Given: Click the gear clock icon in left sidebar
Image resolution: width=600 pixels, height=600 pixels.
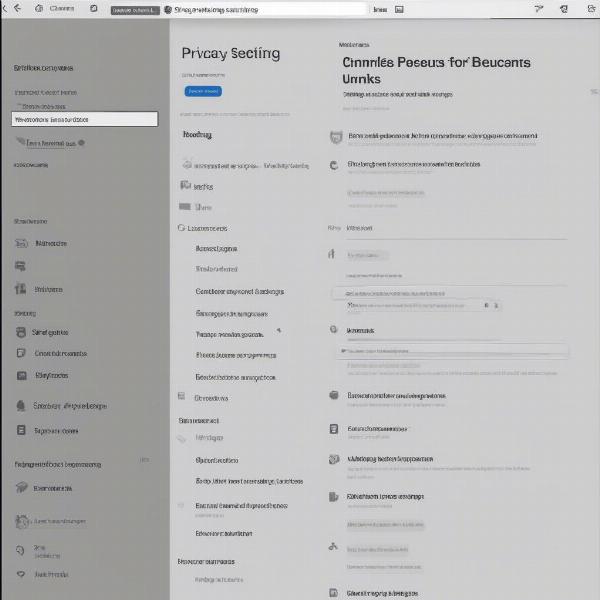Looking at the screenshot, I should coord(22,521).
